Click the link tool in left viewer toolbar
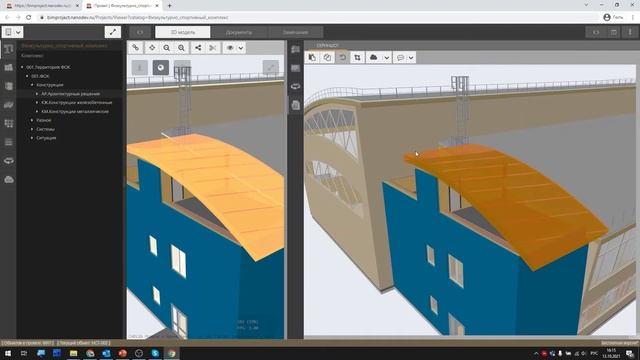The height and width of the screenshot is (360, 640). point(136,48)
